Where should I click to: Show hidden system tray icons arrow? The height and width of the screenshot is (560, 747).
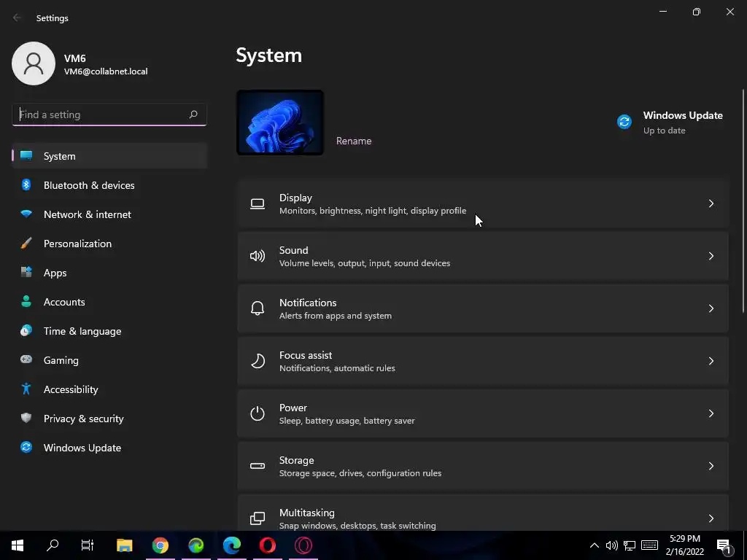coord(594,545)
